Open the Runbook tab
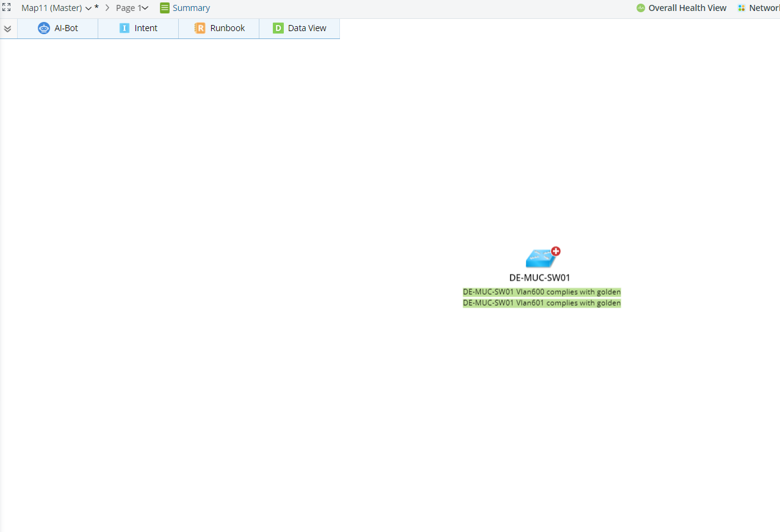Viewport: 780px width, 532px height. pyautogui.click(x=227, y=28)
